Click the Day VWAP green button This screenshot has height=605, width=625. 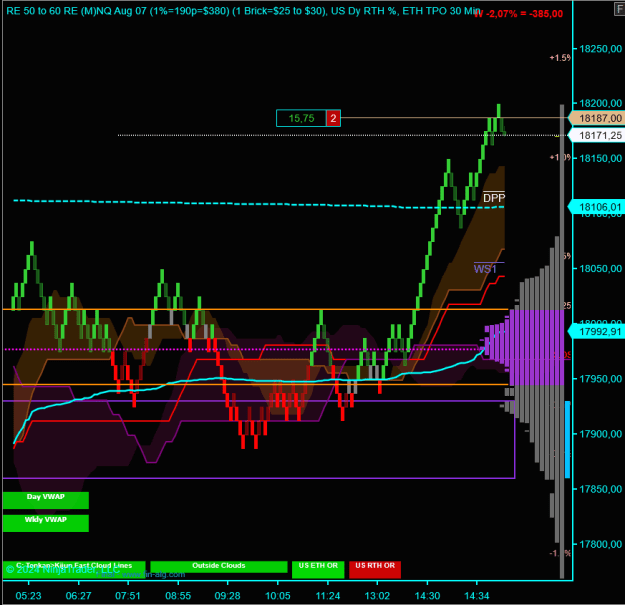coord(45,500)
